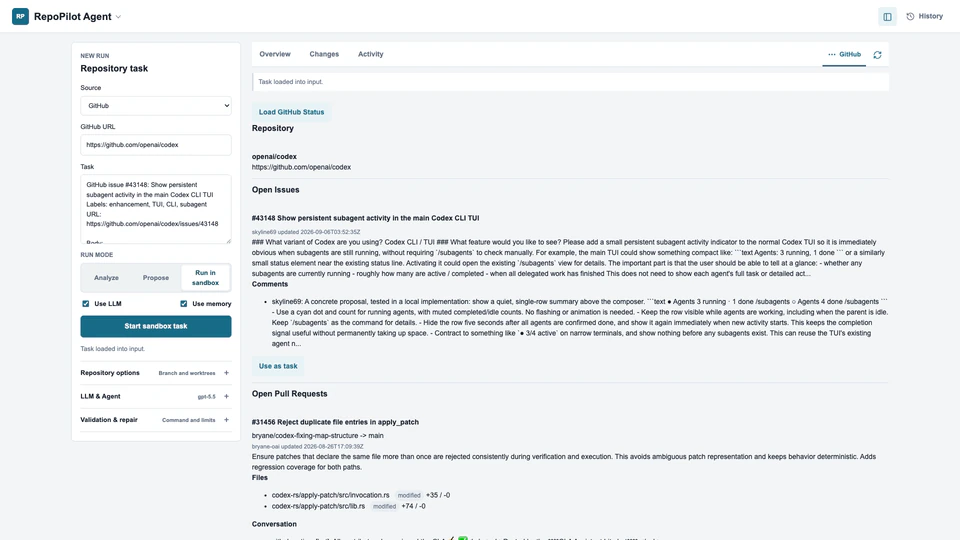Click the bryane-oai updated timestamp line
Image resolution: width=960 pixels, height=540 pixels.
coord(307,446)
